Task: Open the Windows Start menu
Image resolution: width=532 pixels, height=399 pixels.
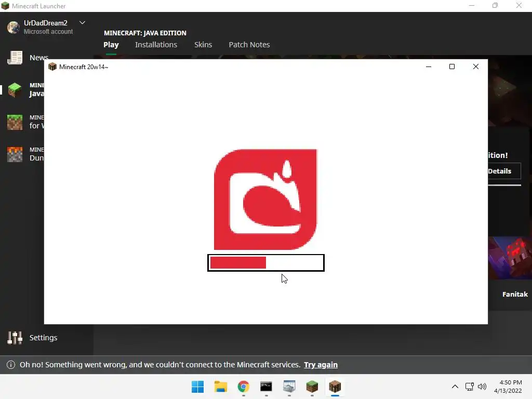Action: [x=198, y=387]
